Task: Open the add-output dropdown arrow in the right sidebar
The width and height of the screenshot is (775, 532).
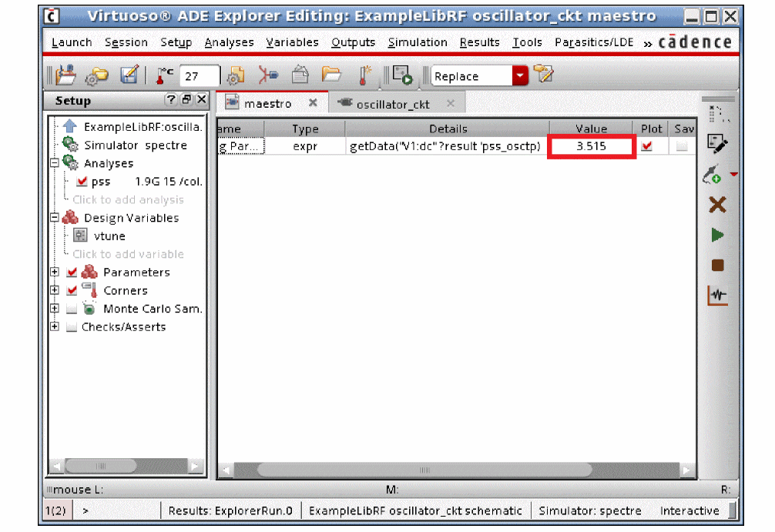Action: 733,174
